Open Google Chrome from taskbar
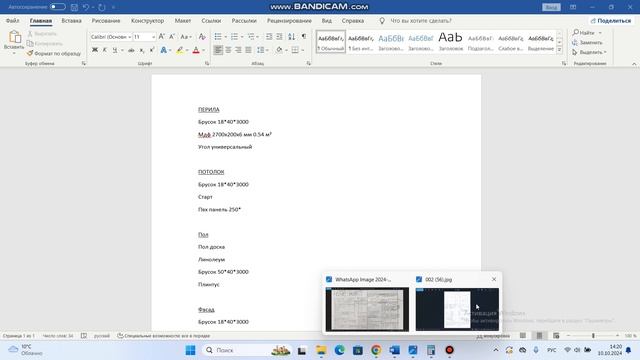This screenshot has width=640, height=360. point(376,350)
